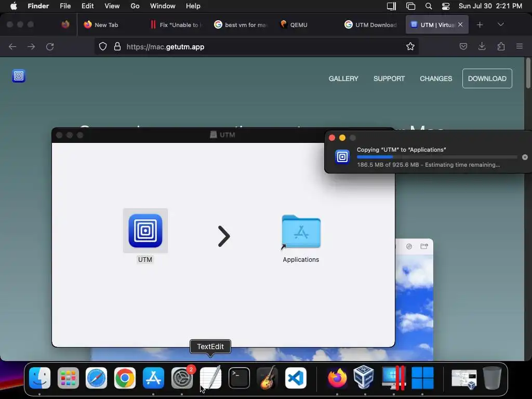Switch to the best vm for mac tab

241,25
